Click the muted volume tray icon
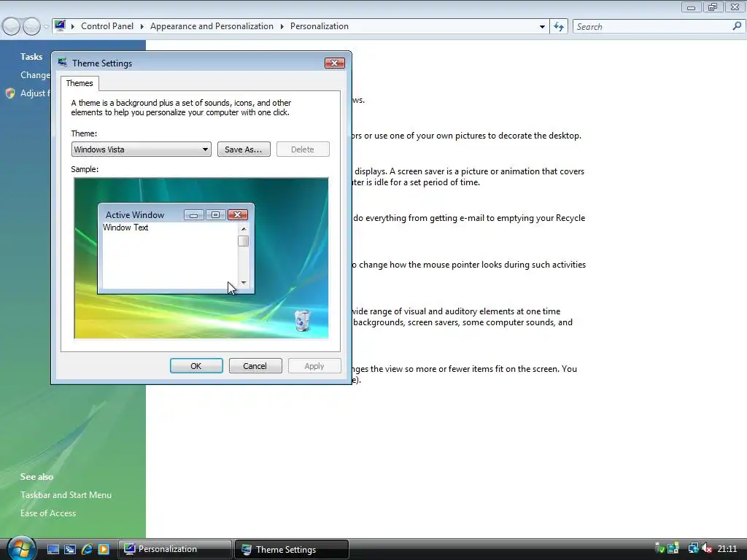This screenshot has width=747, height=560. [x=707, y=548]
